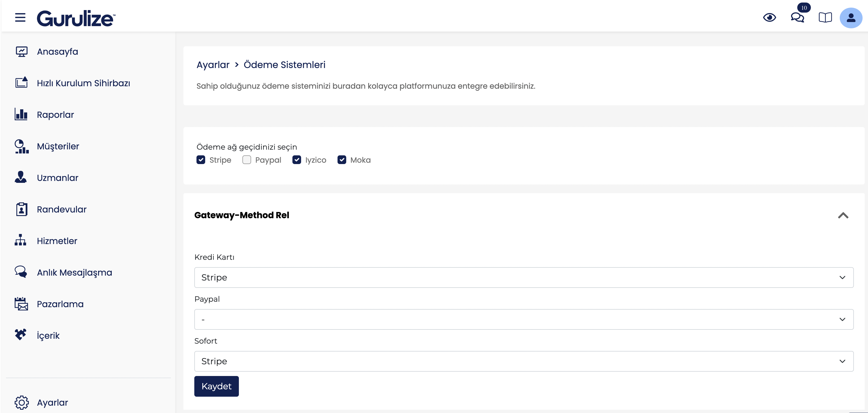
Task: Click the İçerik puzzle icon
Action: point(21,335)
